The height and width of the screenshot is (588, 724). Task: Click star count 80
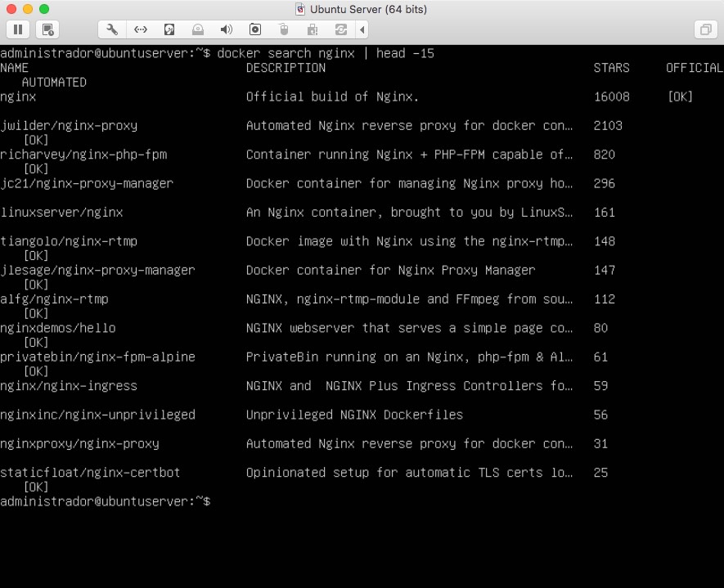[x=600, y=328]
